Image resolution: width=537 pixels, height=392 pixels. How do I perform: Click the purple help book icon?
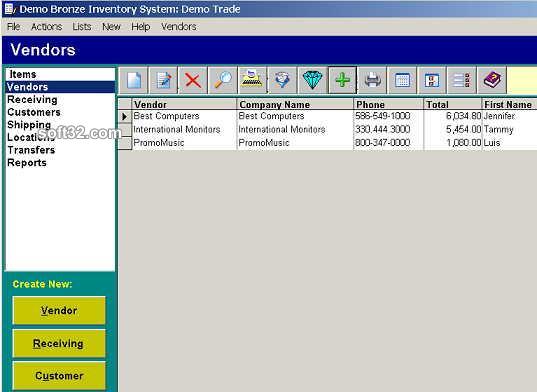[x=492, y=80]
